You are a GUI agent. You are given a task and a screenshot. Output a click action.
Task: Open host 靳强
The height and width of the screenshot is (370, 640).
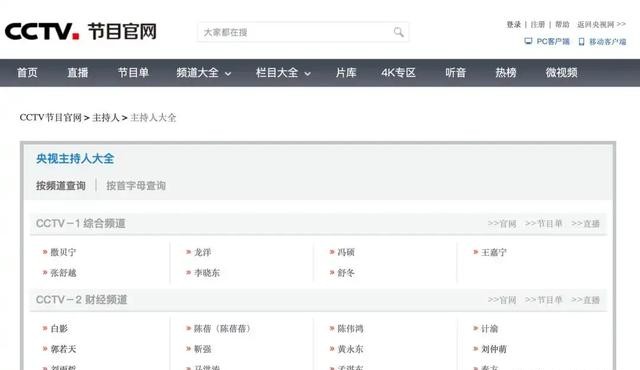coord(202,349)
